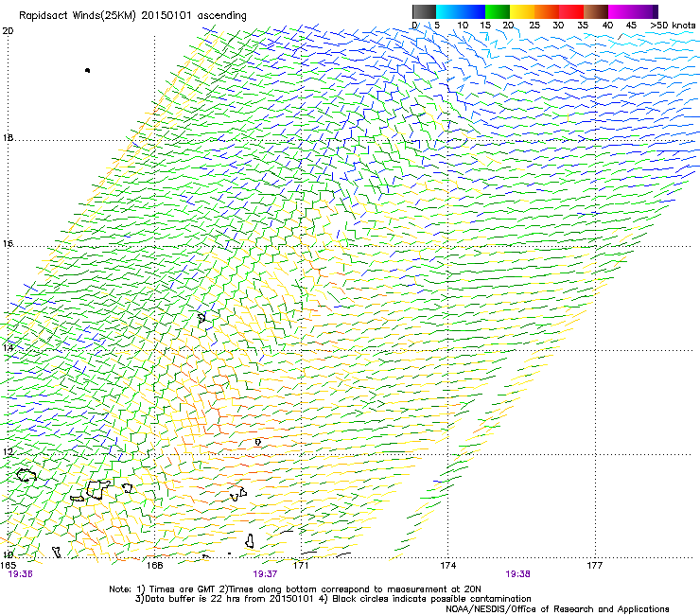
Task: Select the yellow 20-25 knot legend segment
Action: tap(522, 11)
